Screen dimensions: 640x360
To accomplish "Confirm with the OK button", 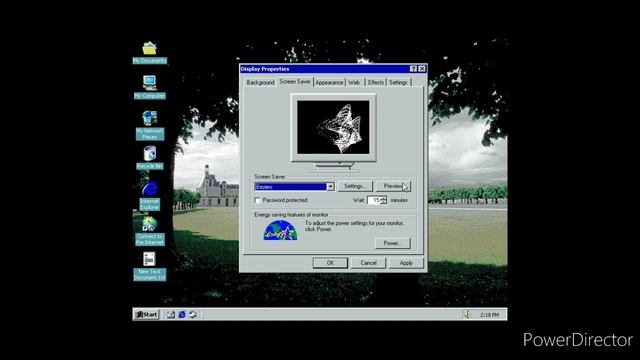I will (x=330, y=263).
